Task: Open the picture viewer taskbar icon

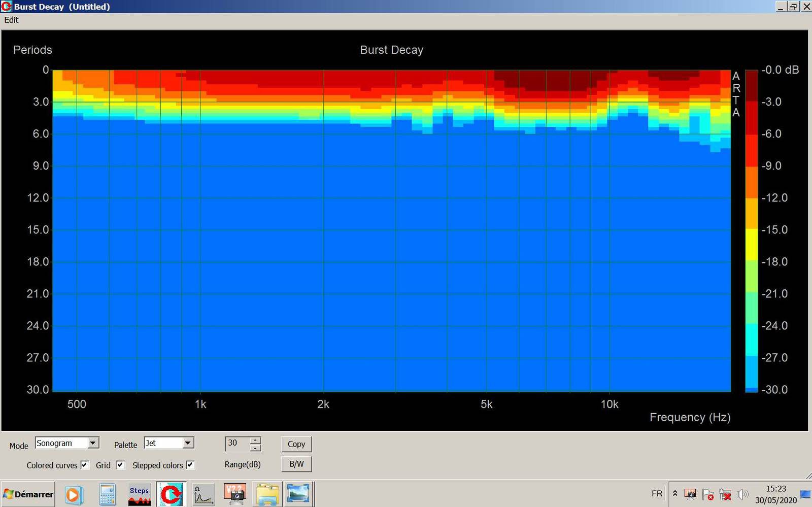Action: point(298,494)
